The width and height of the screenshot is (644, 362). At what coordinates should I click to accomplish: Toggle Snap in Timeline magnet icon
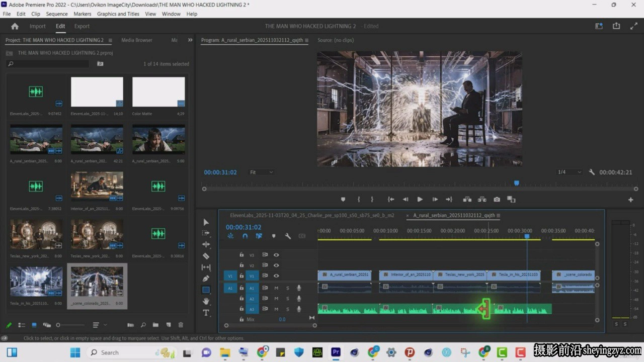tap(245, 236)
